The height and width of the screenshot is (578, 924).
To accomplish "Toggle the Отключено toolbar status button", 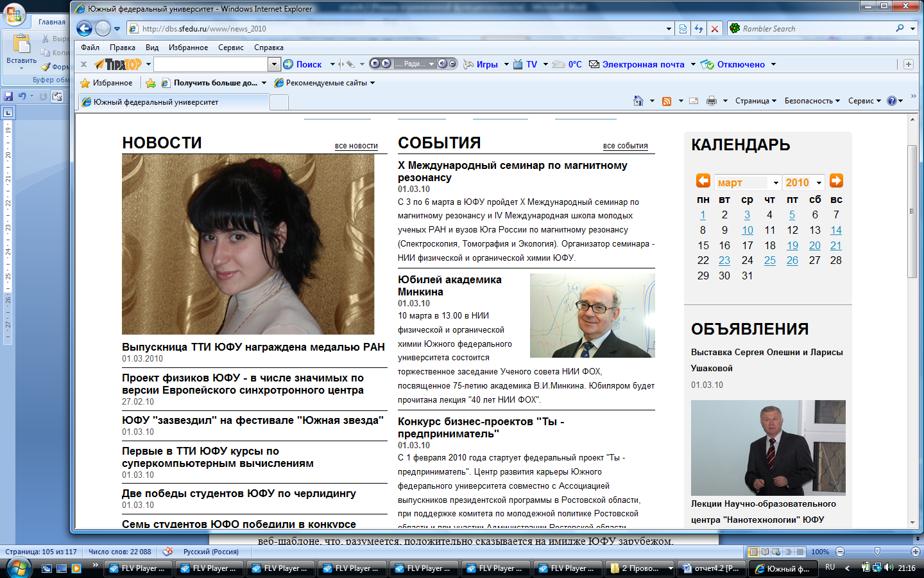I will [x=733, y=64].
